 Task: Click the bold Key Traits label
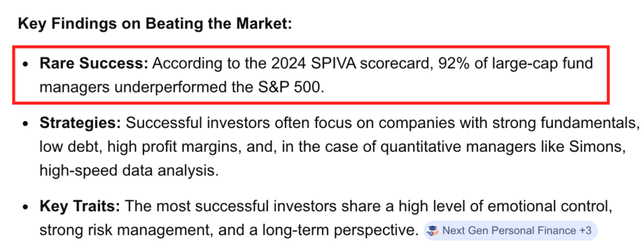(x=81, y=207)
